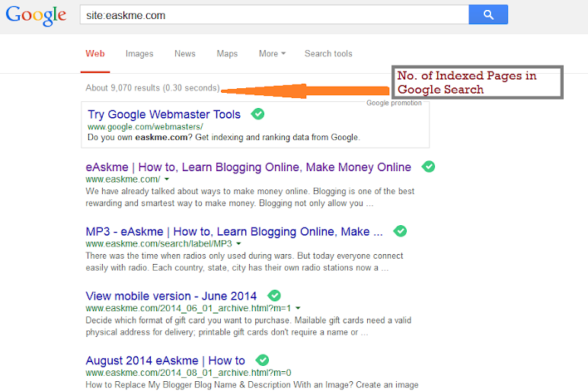This screenshot has height=391, width=588.
Task: Open the News tab
Action: pos(185,53)
